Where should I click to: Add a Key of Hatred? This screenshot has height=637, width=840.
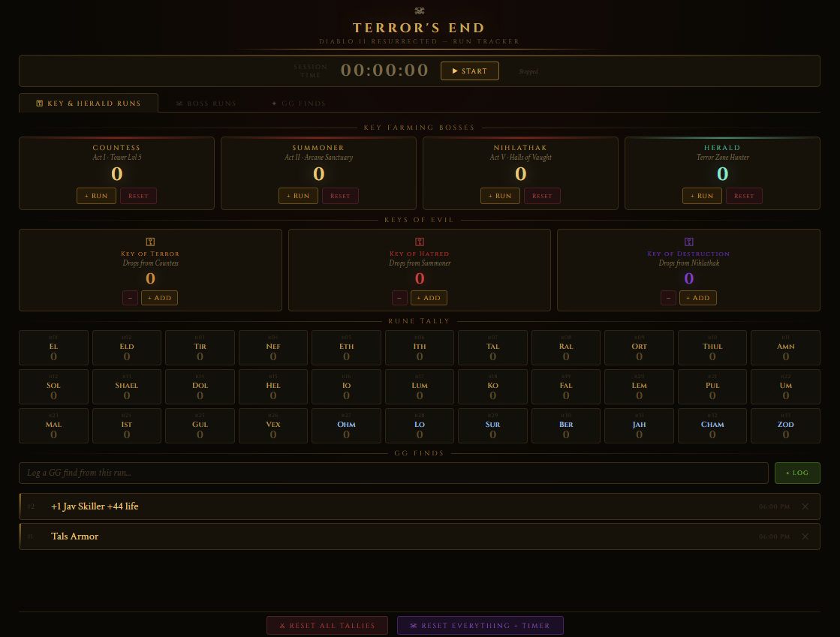[429, 298]
